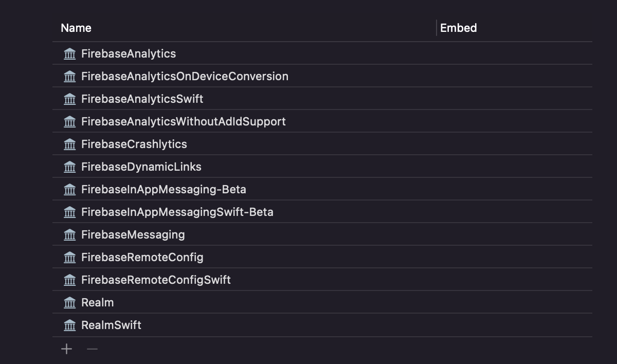Viewport: 617px width, 364px height.
Task: Click the library icon beside RealmSwift
Action: pos(69,325)
